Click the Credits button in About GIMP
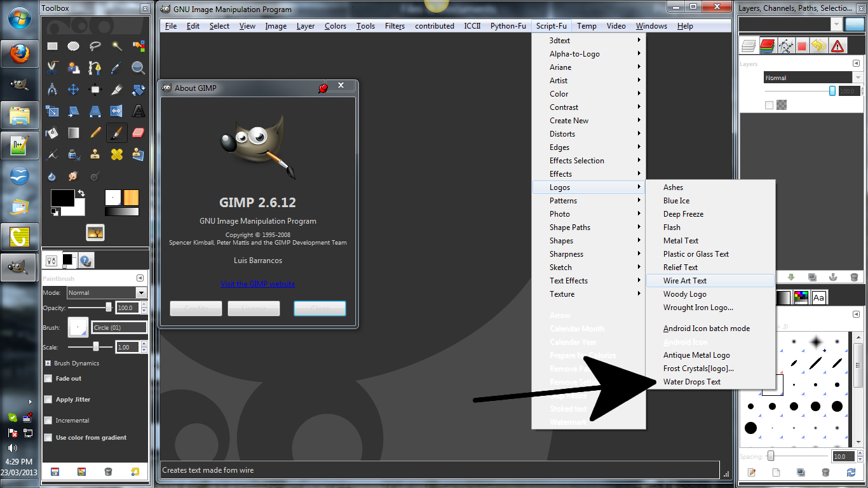The height and width of the screenshot is (488, 868). tap(196, 309)
